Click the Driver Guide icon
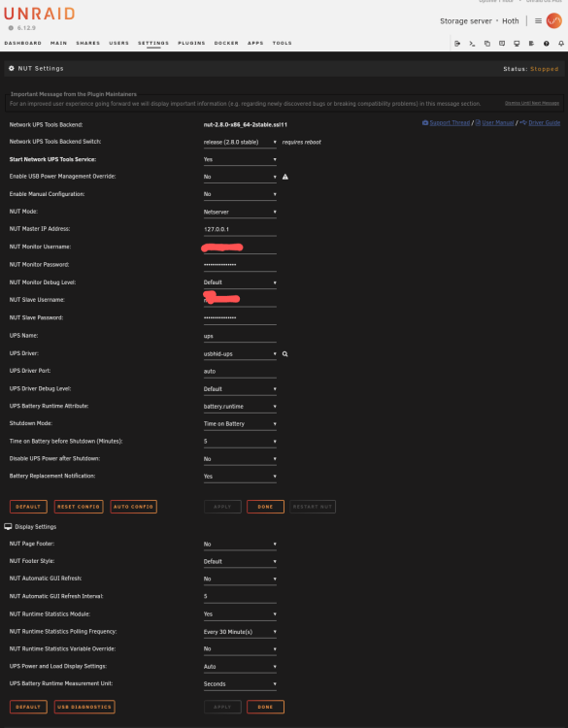The height and width of the screenshot is (728, 568). [x=523, y=122]
